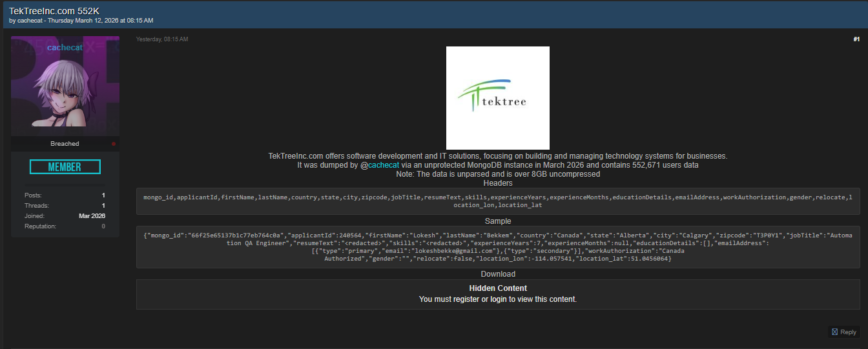868x349 pixels.
Task: Click the Threads count value
Action: click(103, 206)
